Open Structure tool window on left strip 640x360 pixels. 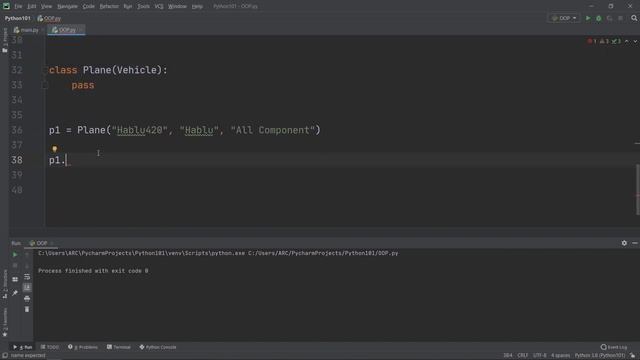pyautogui.click(x=4, y=284)
